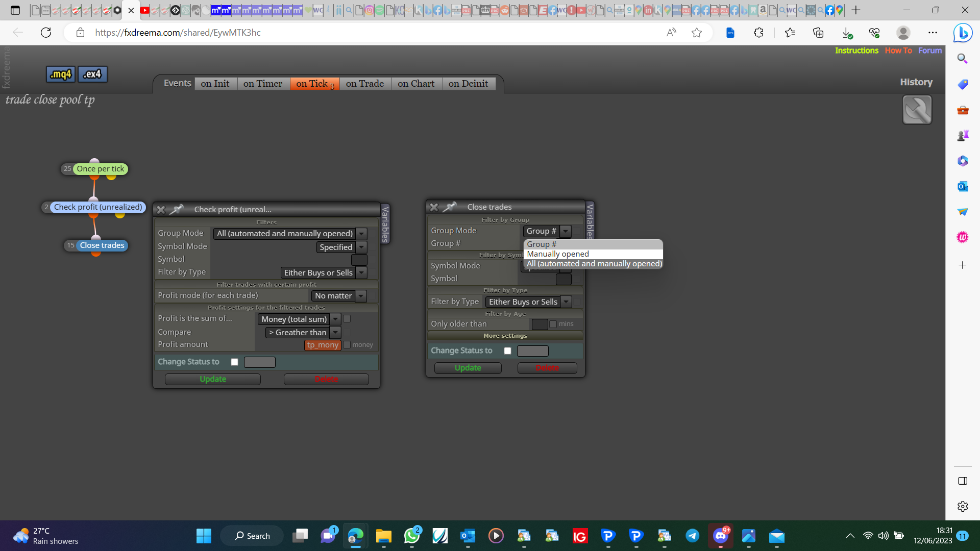Click the tp_mony Profit amount field
Viewport: 980px width, 551px height.
(x=323, y=345)
